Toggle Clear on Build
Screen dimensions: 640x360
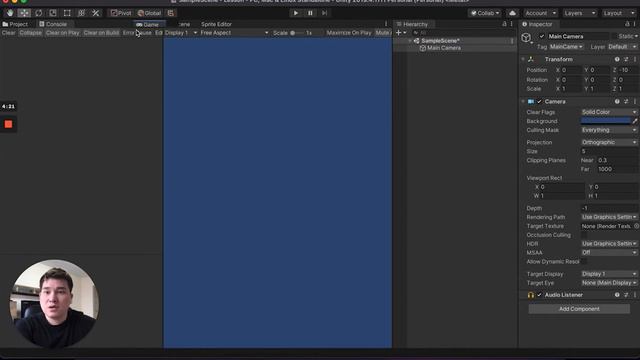(x=101, y=33)
